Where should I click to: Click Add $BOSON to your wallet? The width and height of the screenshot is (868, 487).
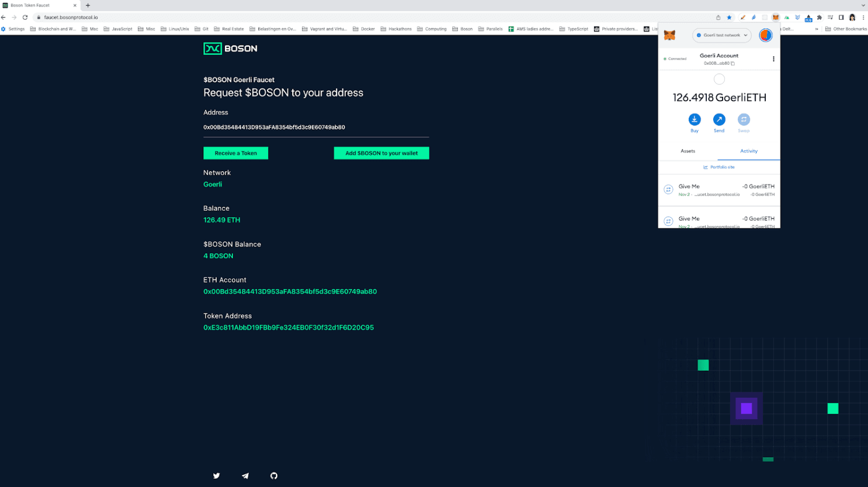(381, 153)
